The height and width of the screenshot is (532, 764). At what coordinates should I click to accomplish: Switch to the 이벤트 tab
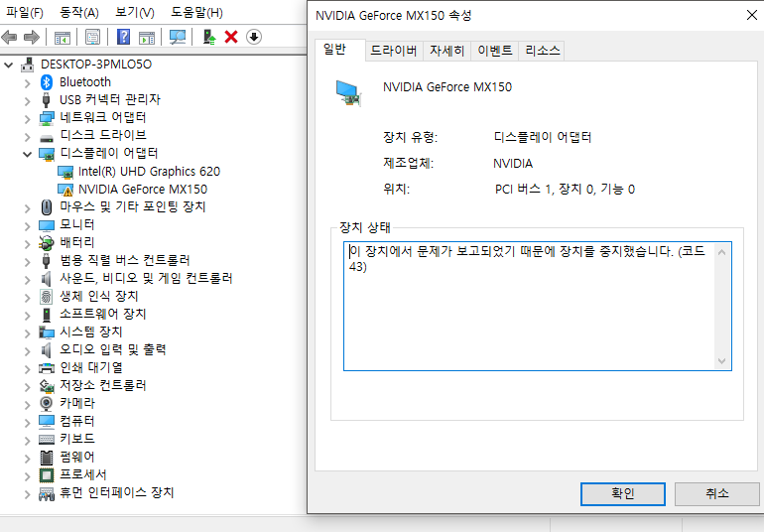point(494,51)
